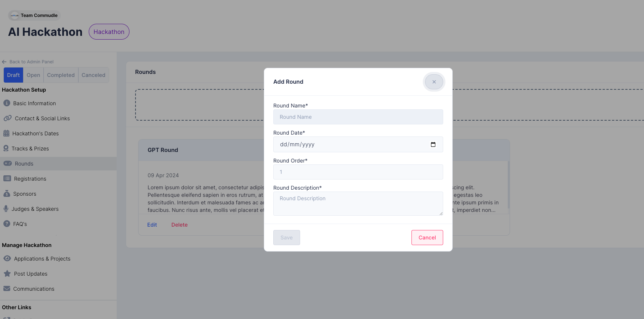Select the Draft status tab
644x319 pixels.
pyautogui.click(x=13, y=75)
